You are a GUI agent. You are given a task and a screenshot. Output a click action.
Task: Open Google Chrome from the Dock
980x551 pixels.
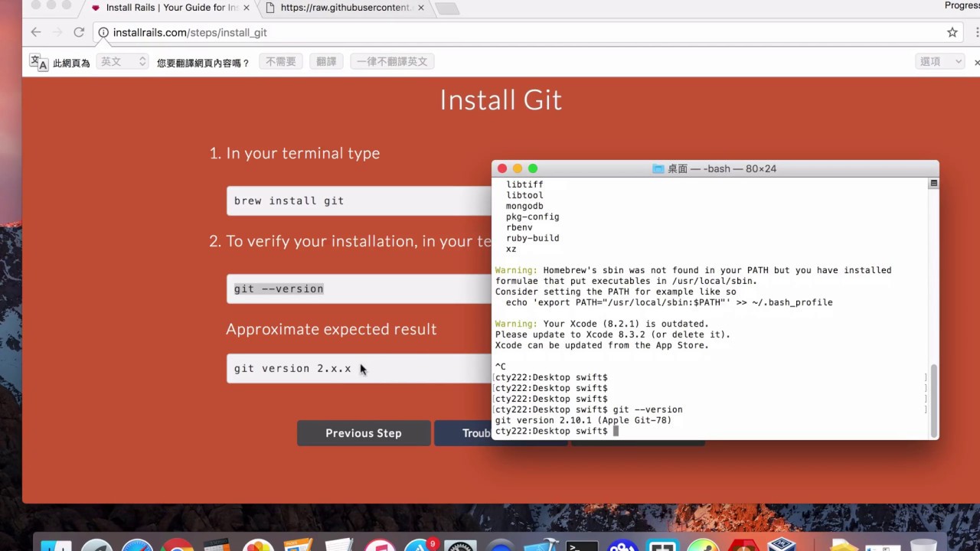[x=178, y=546]
